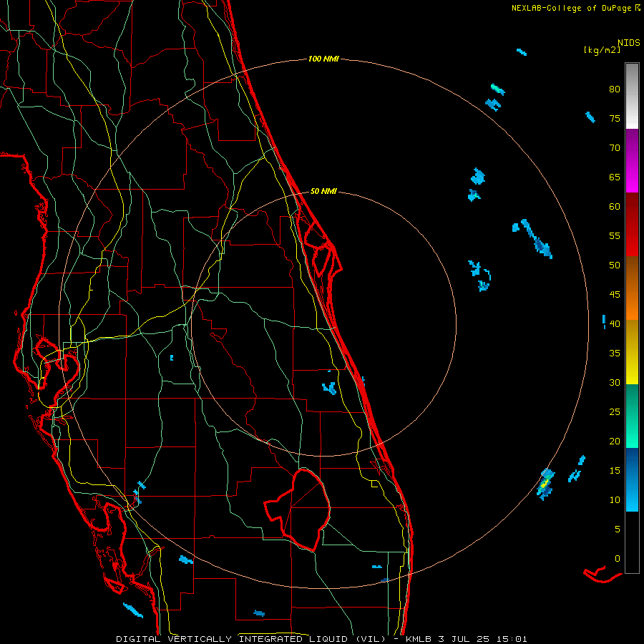Image resolution: width=644 pixels, height=644 pixels.
Task: Click the 3 JUL 25 15:01 timestamp
Action: coord(484,639)
